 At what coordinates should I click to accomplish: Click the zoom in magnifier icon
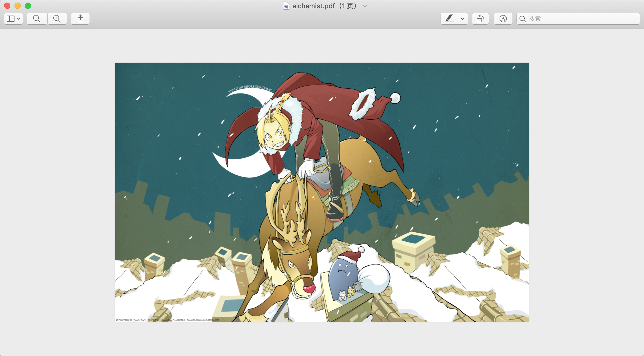point(57,19)
